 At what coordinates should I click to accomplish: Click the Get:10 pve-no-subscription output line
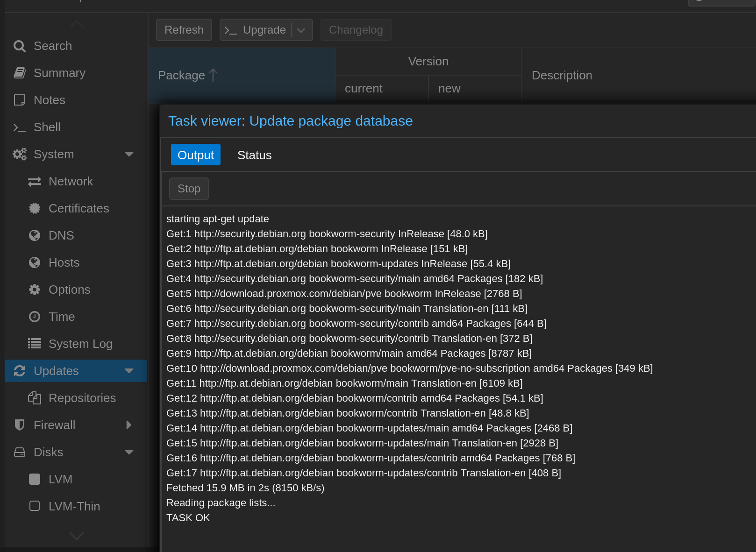[x=410, y=369]
